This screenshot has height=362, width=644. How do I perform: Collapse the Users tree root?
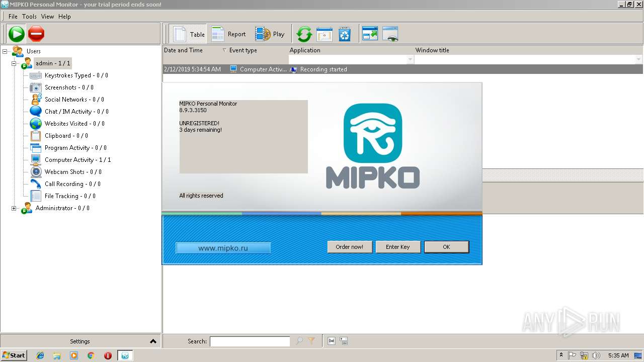point(5,51)
